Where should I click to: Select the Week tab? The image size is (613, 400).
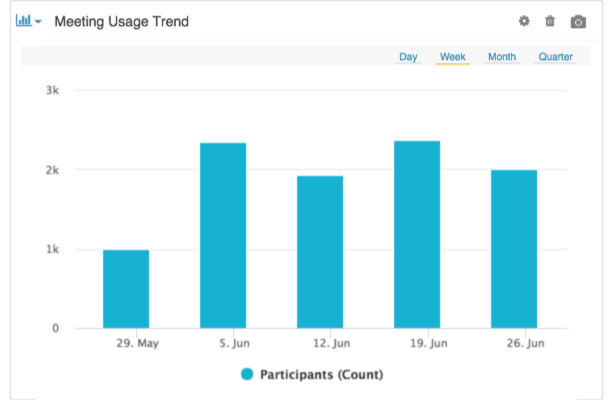tap(452, 57)
